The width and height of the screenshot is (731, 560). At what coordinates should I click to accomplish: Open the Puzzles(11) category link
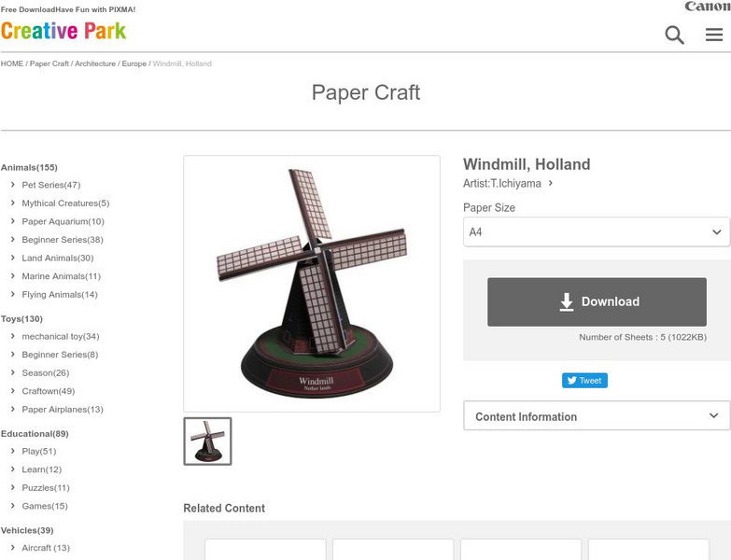[46, 488]
